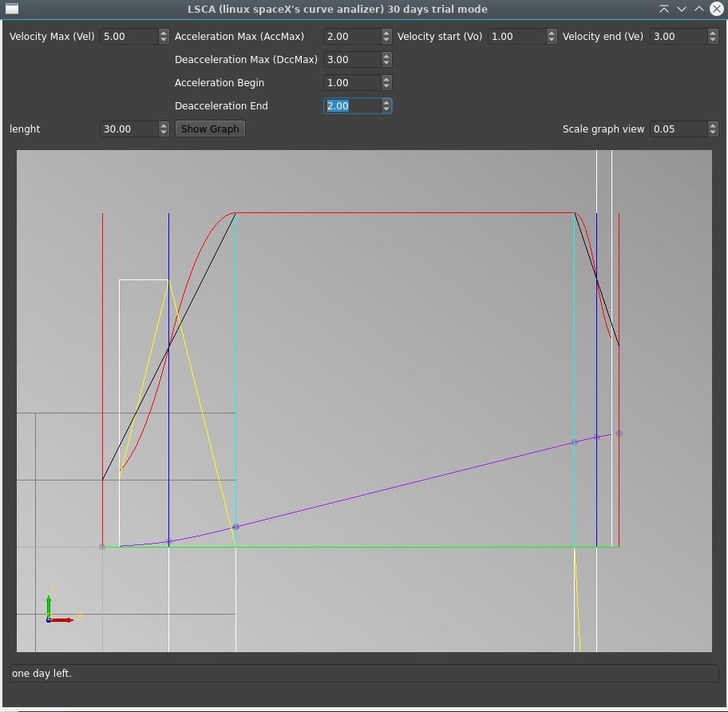Screen dimensions: 728x712
Task: Increase Velocity start with its up arrow
Action: (x=552, y=33)
